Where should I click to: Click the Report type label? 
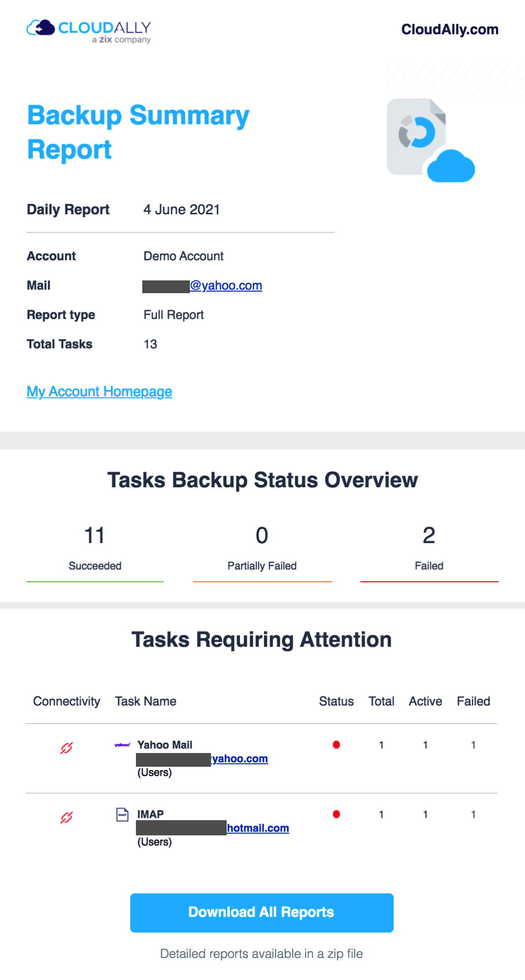(61, 315)
